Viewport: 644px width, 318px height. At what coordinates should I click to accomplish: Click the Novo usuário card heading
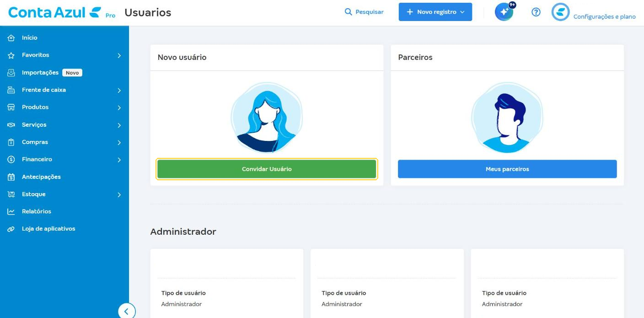(x=182, y=57)
